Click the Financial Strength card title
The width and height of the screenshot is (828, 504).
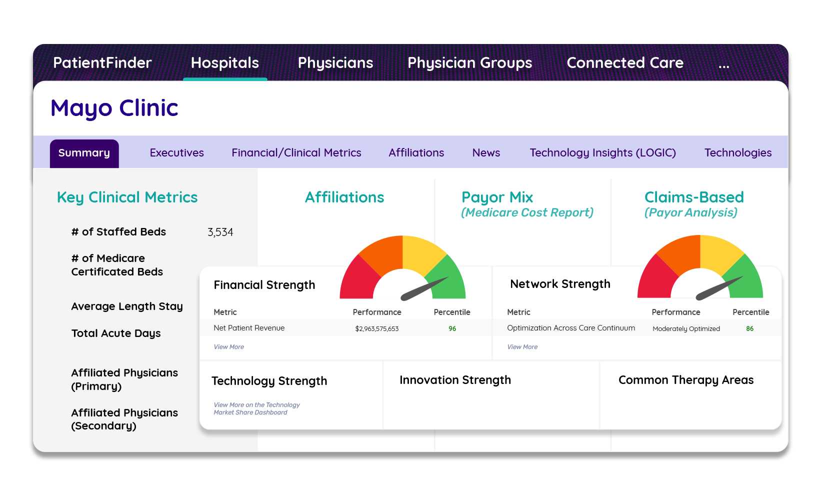pos(264,285)
